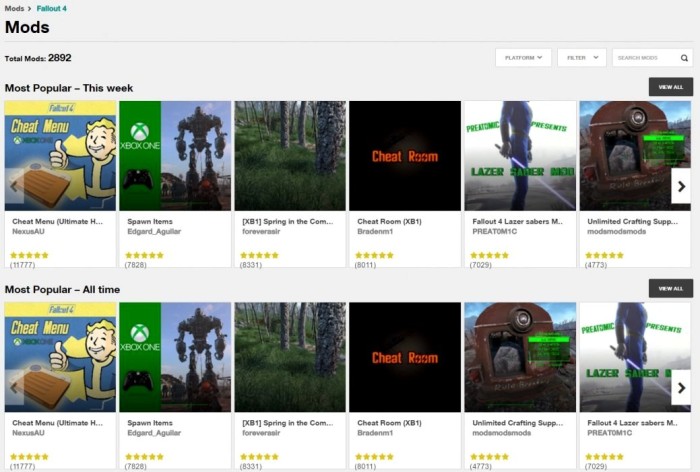700x472 pixels.
Task: Click View All for Most Popular This week
Action: 671,87
